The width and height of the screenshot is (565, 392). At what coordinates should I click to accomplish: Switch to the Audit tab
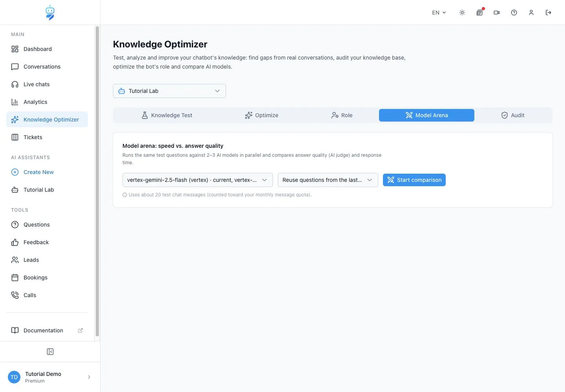click(513, 115)
